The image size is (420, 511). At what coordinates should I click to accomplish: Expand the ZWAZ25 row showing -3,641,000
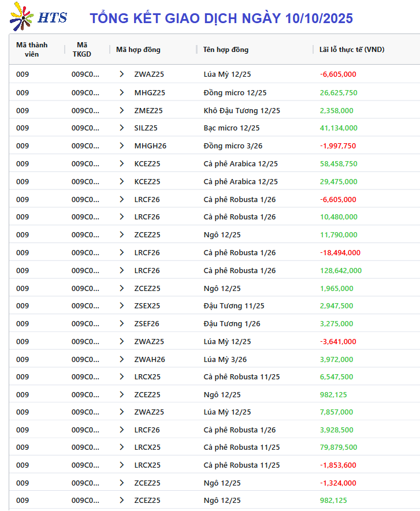click(x=121, y=342)
